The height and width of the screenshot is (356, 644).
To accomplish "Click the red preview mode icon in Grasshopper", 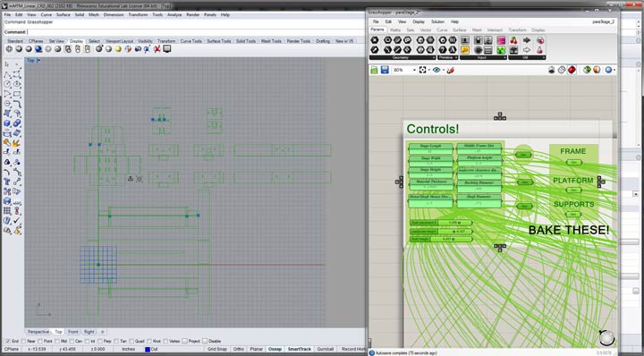I will coord(572,70).
